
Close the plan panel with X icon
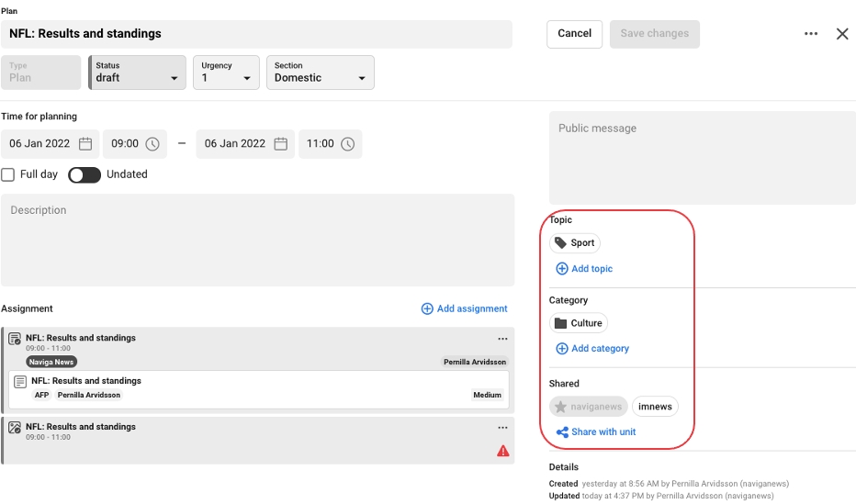coord(842,34)
